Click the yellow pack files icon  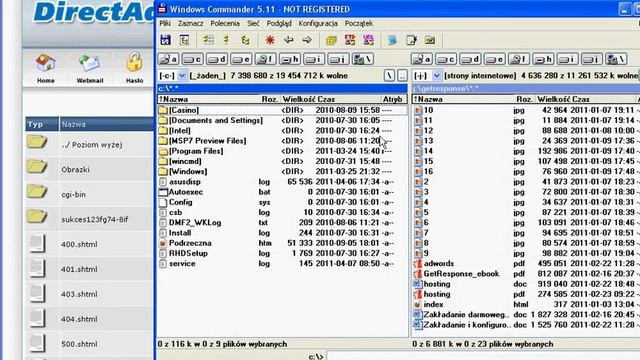pos(331,40)
